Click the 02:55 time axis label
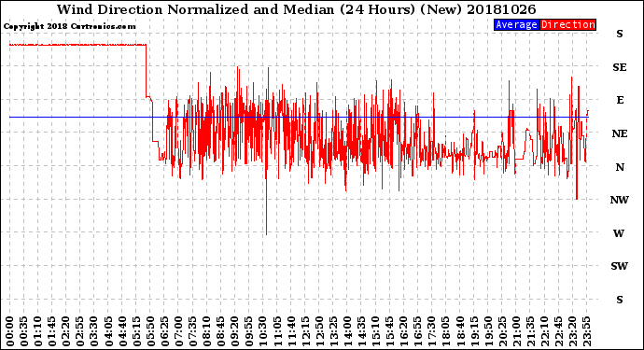644x350 pixels. (80, 331)
